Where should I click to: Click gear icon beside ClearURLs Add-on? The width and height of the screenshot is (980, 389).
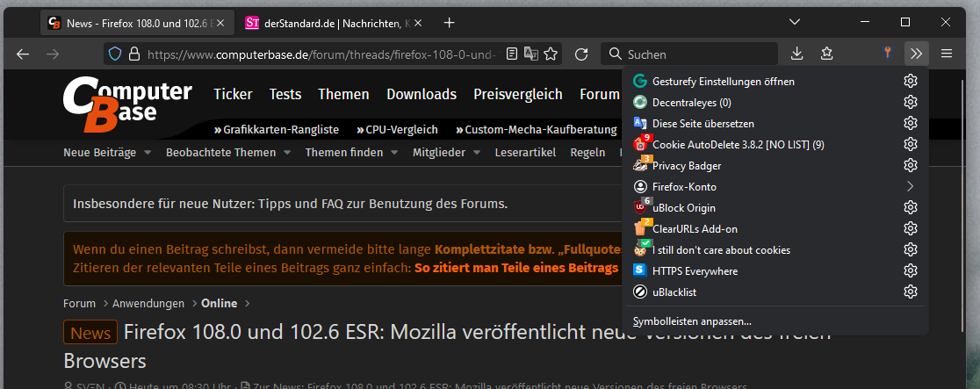point(911,228)
